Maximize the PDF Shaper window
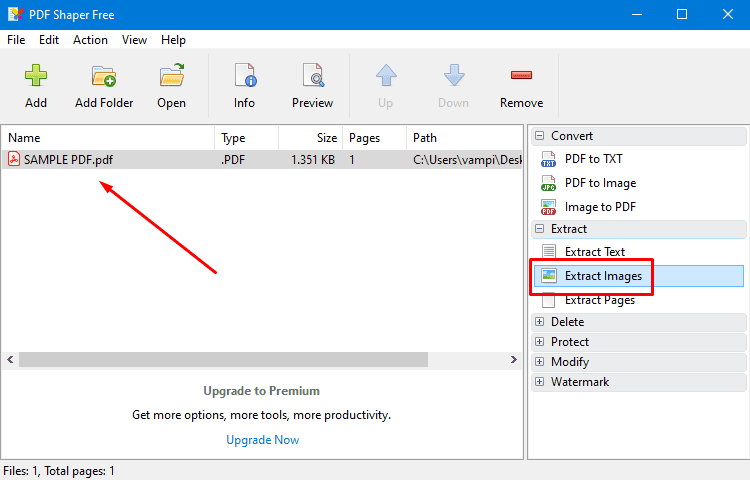Screen dimensions: 750x480 click(682, 14)
